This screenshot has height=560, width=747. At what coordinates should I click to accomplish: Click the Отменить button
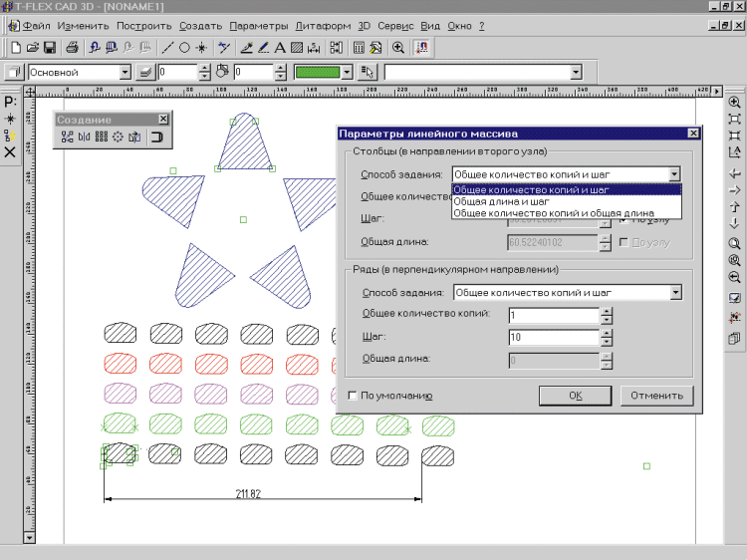pos(655,396)
